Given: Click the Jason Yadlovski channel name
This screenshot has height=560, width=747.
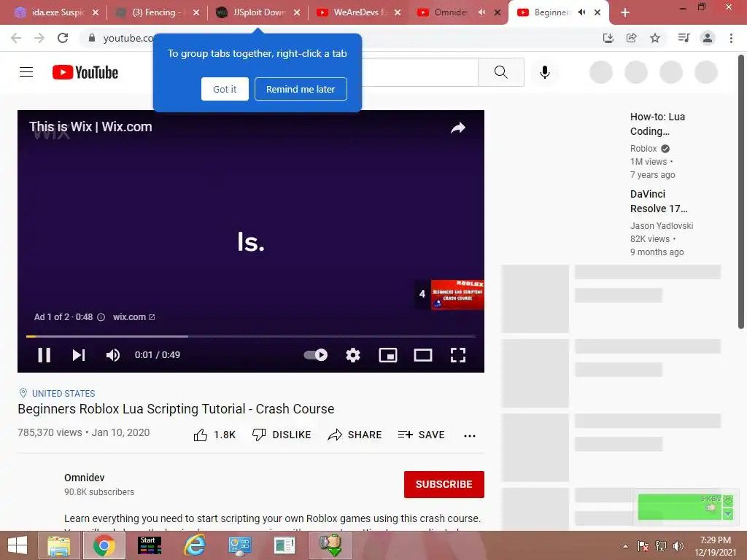Looking at the screenshot, I should pos(662,226).
